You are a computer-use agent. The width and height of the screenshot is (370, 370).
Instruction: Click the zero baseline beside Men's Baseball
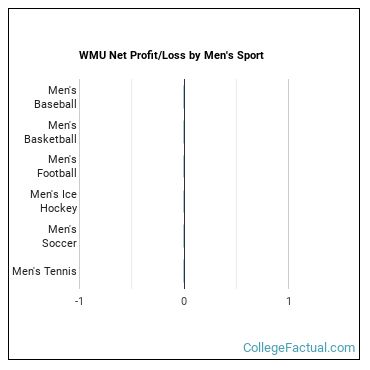point(184,97)
